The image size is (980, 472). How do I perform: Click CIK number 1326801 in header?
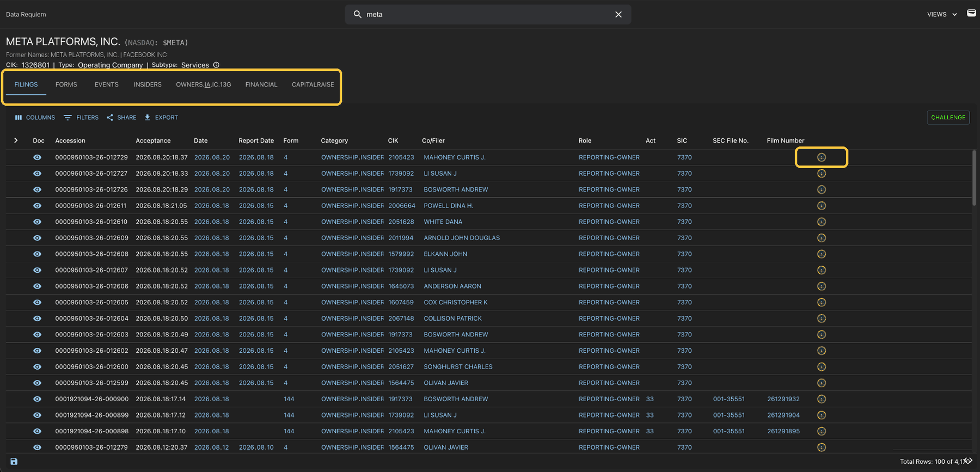tap(35, 65)
